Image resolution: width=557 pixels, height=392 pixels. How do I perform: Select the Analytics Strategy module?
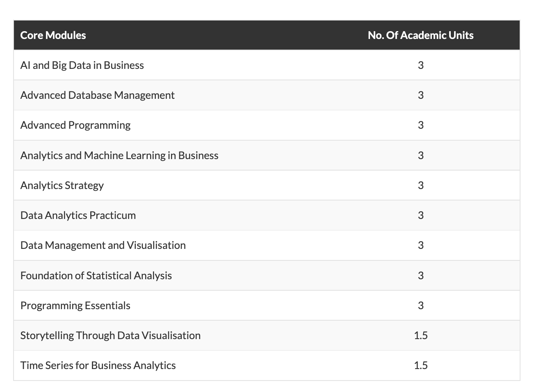click(x=62, y=185)
